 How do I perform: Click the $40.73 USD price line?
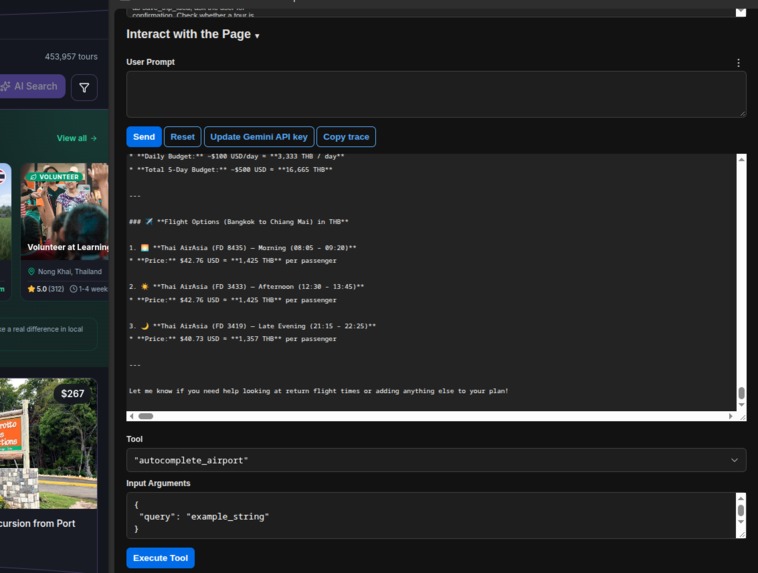[233, 339]
